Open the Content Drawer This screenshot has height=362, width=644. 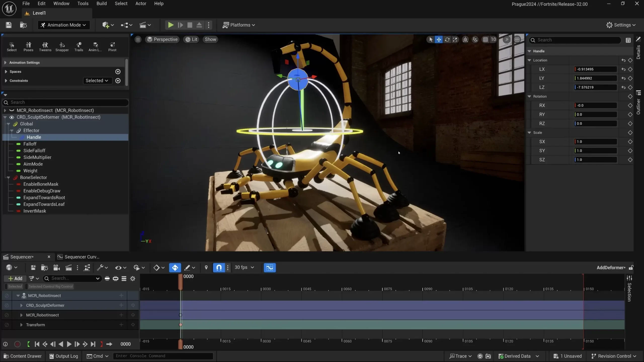[23, 356]
